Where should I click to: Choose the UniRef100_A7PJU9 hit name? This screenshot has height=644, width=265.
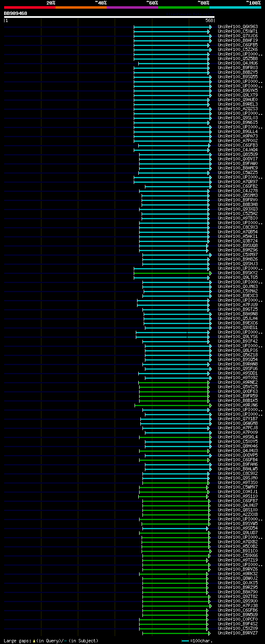coord(238,305)
